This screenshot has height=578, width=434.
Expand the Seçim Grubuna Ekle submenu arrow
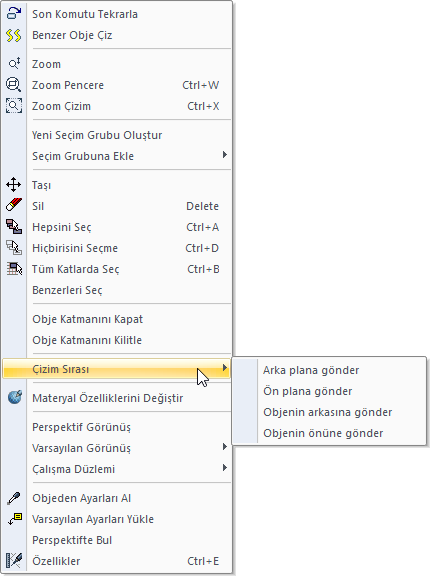click(225, 155)
